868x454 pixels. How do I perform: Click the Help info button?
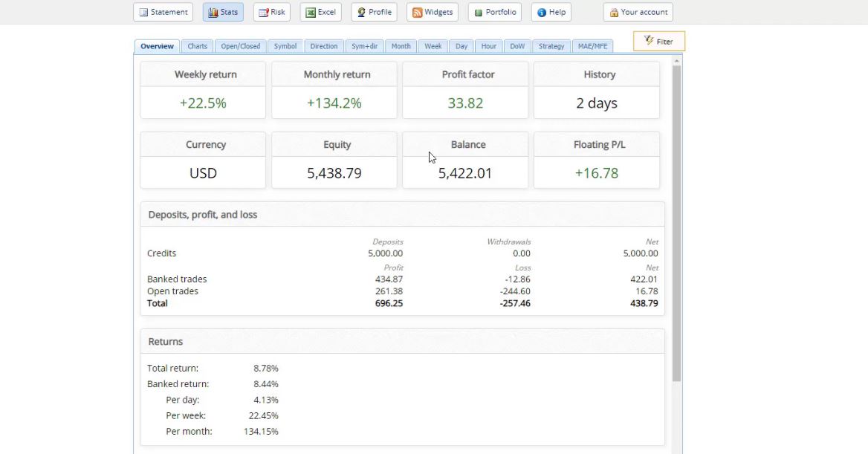pyautogui.click(x=551, y=12)
